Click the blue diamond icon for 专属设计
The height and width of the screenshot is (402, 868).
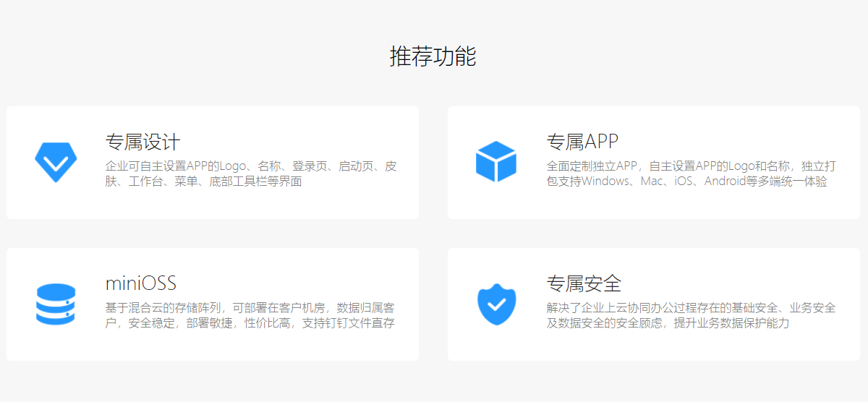pos(56,162)
